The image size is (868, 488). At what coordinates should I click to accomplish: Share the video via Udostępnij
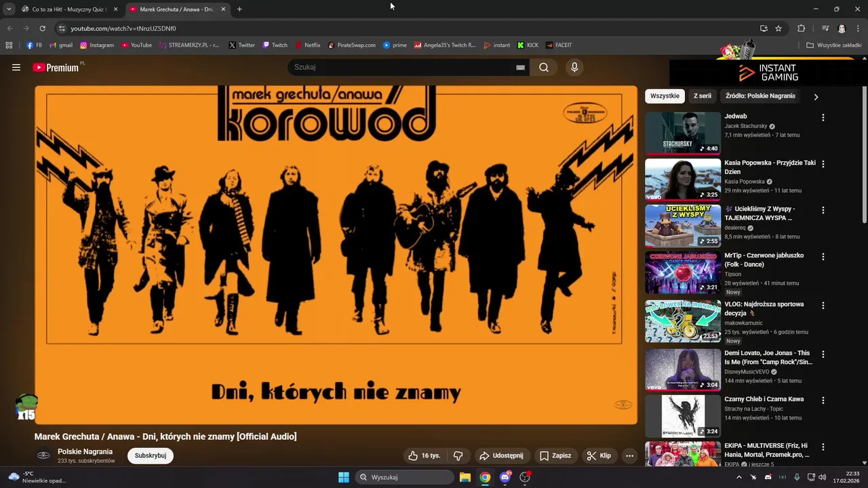(x=501, y=455)
